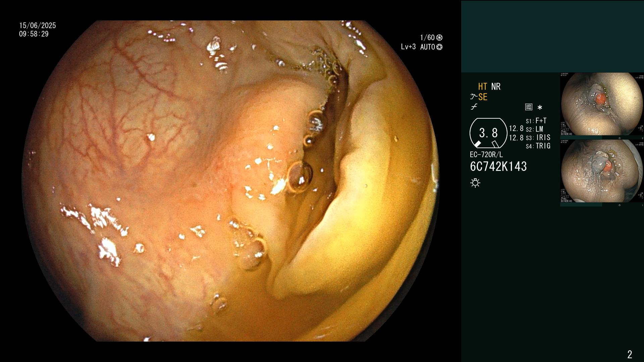Select the S2: LM switch assignment
This screenshot has height=362, width=644.
click(535, 129)
